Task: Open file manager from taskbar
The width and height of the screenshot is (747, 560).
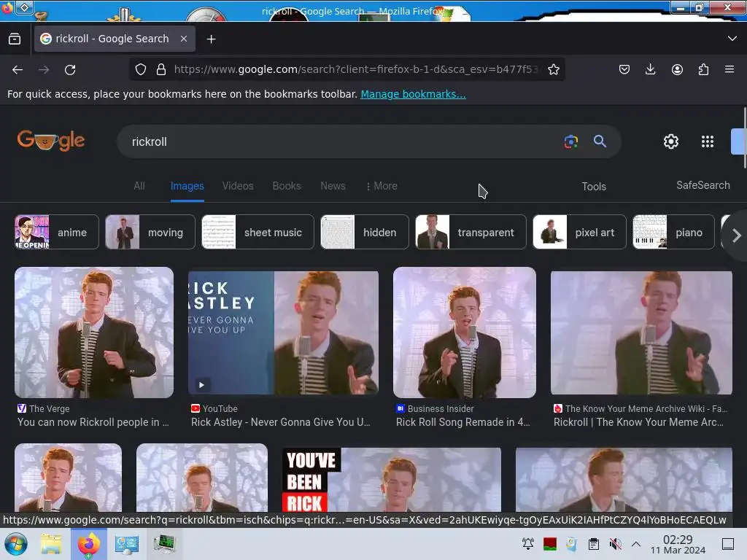Action: pyautogui.click(x=51, y=544)
